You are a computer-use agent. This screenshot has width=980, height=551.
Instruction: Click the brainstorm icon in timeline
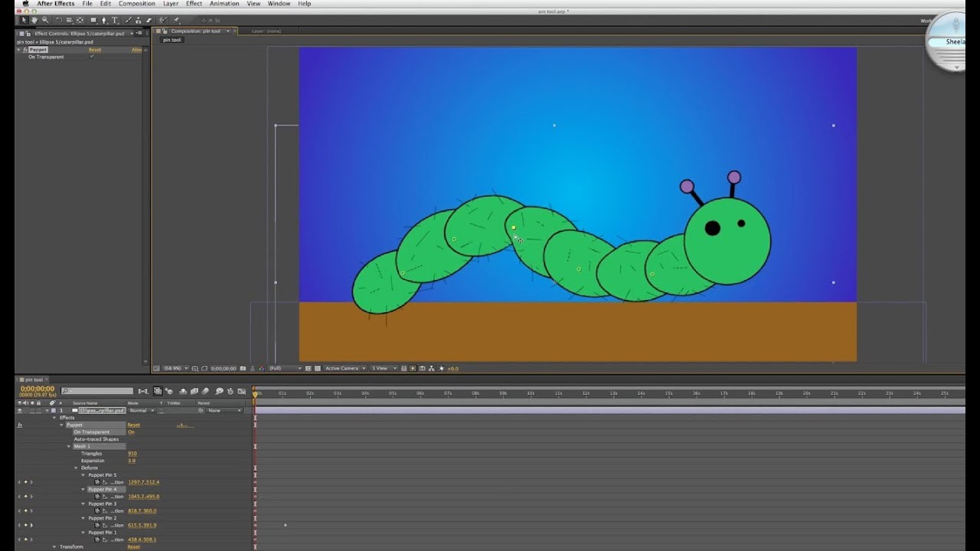point(220,391)
